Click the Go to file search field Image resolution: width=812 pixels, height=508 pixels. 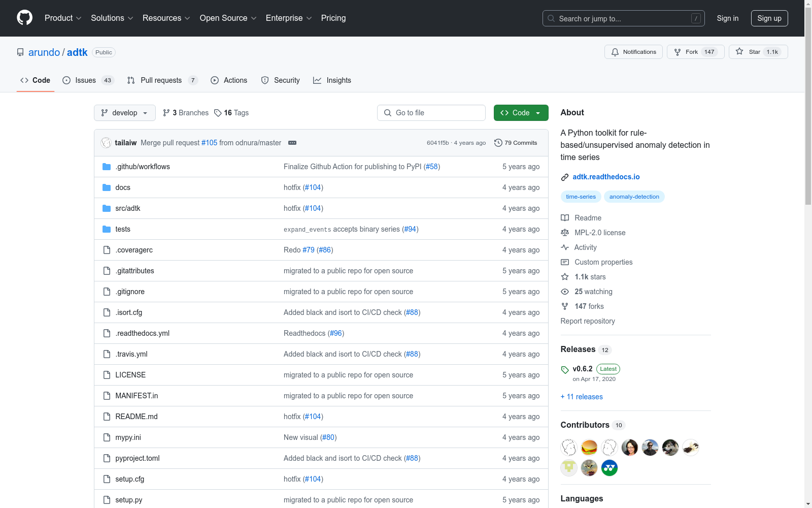[x=431, y=113]
